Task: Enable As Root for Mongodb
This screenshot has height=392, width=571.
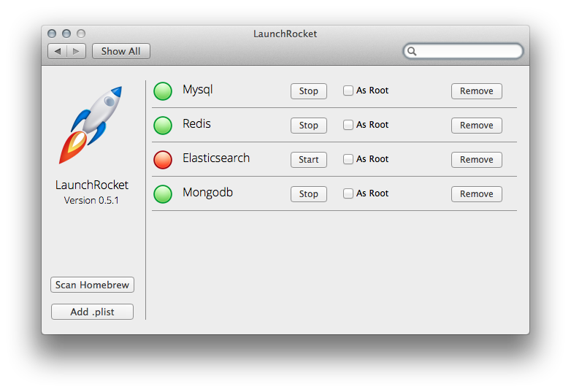Action: pyautogui.click(x=348, y=193)
